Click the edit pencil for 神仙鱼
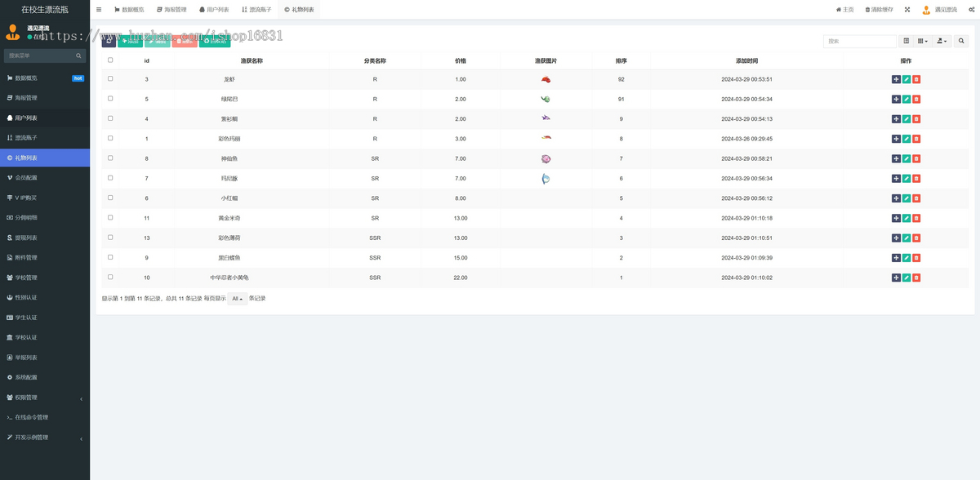980x480 pixels. point(906,158)
